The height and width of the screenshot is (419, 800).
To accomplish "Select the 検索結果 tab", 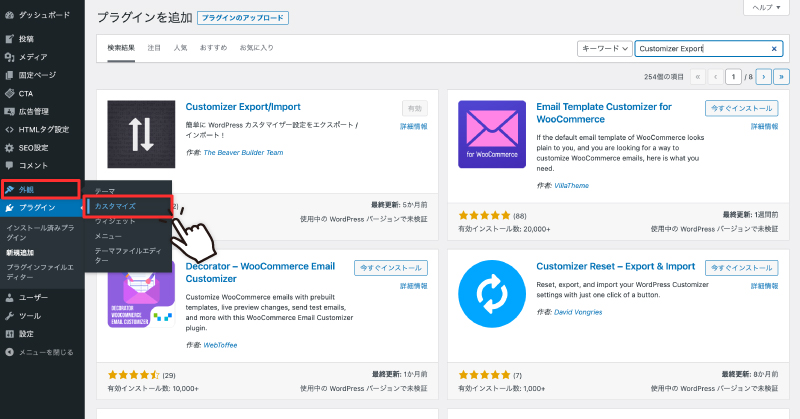I will [x=121, y=48].
